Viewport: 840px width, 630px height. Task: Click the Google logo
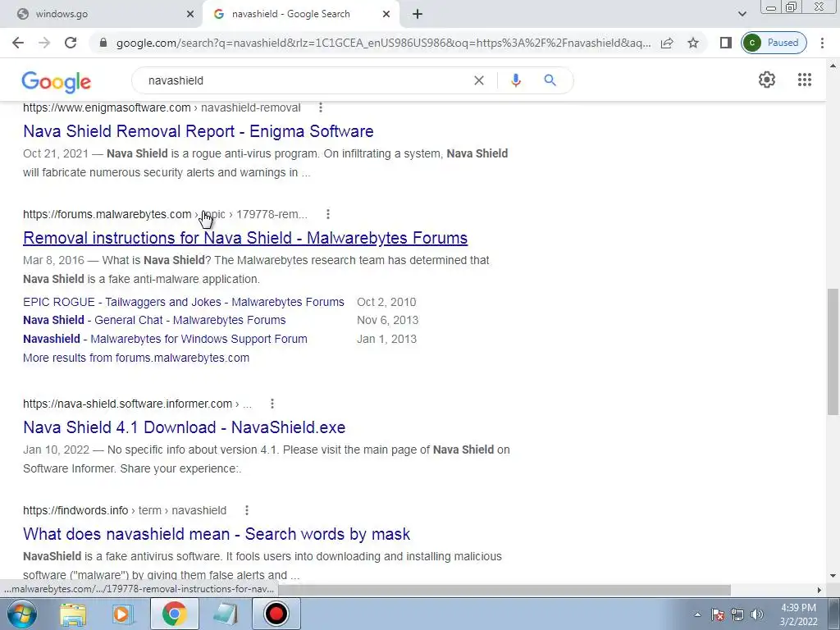pyautogui.click(x=57, y=82)
